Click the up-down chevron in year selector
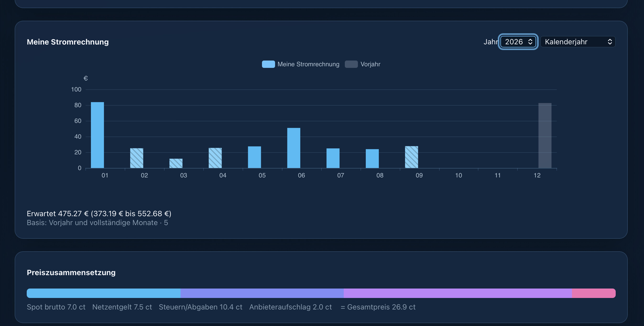This screenshot has width=644, height=326. [x=530, y=42]
